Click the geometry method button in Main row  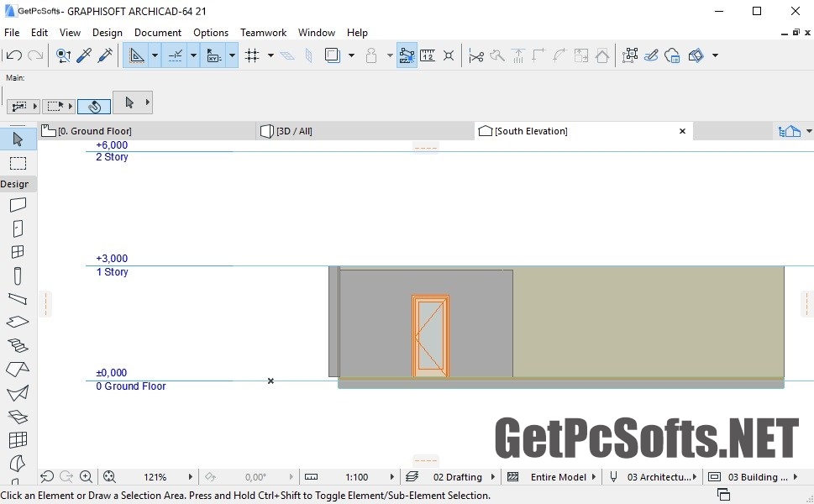pyautogui.click(x=23, y=107)
